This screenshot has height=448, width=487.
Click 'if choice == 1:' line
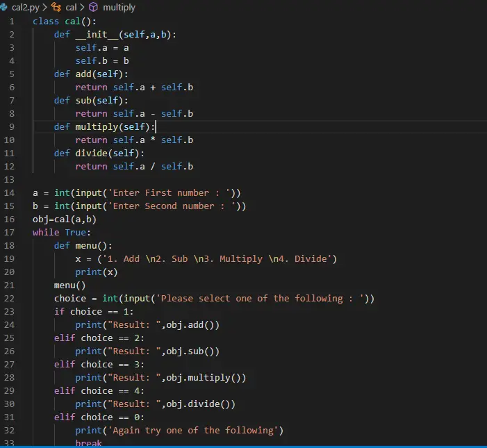click(x=94, y=312)
